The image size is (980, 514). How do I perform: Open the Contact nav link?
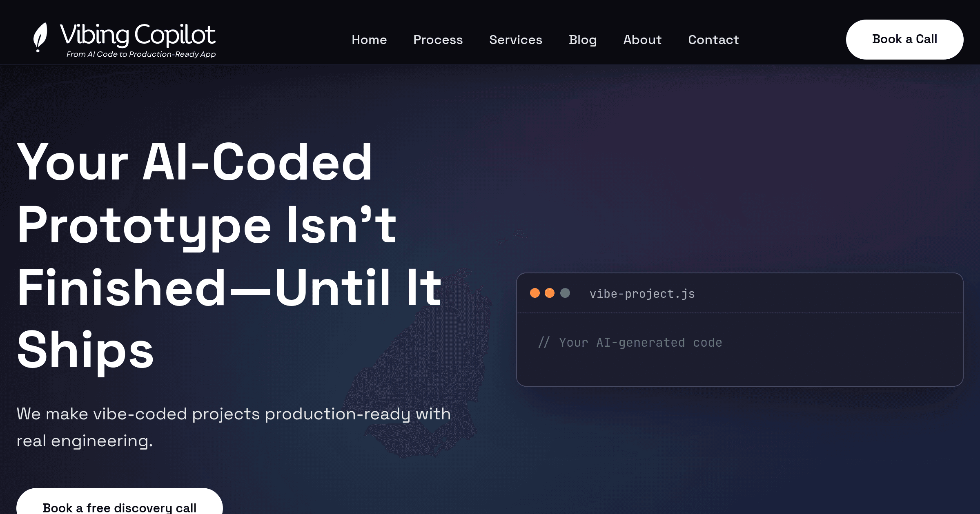pyautogui.click(x=713, y=40)
